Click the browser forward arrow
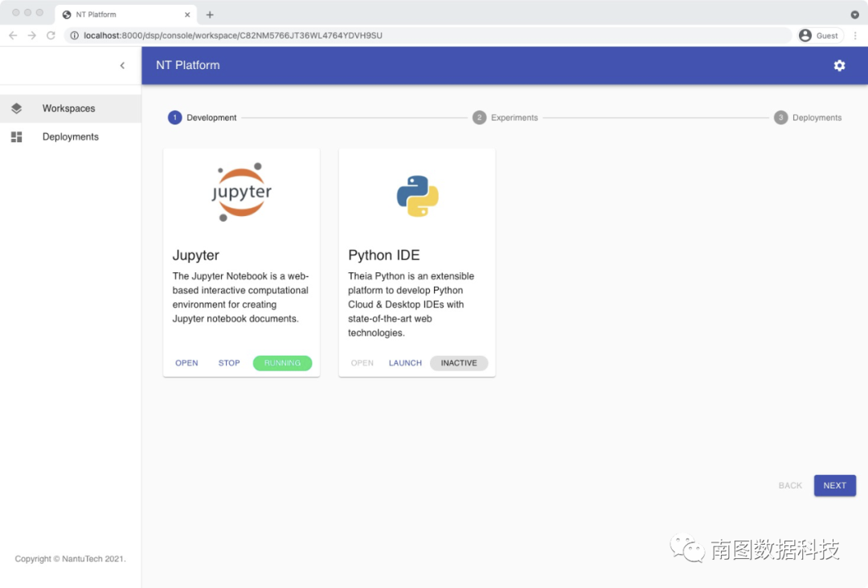Viewport: 868px width, 588px height. (32, 35)
